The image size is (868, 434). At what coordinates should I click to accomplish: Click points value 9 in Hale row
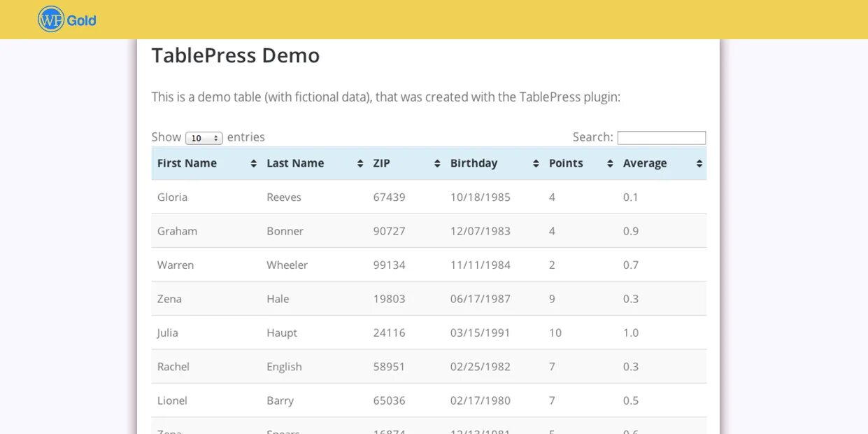click(553, 299)
